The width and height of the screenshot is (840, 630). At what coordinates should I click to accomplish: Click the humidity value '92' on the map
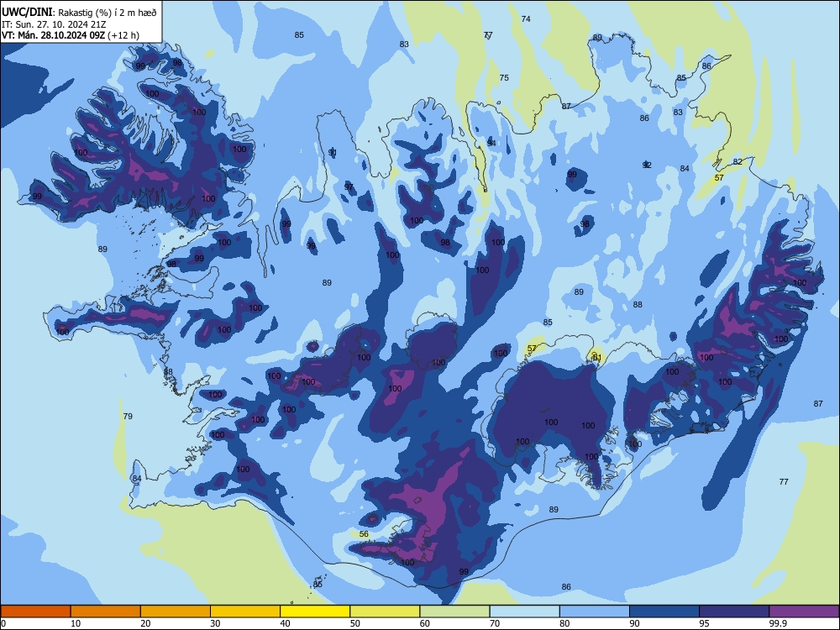647,165
